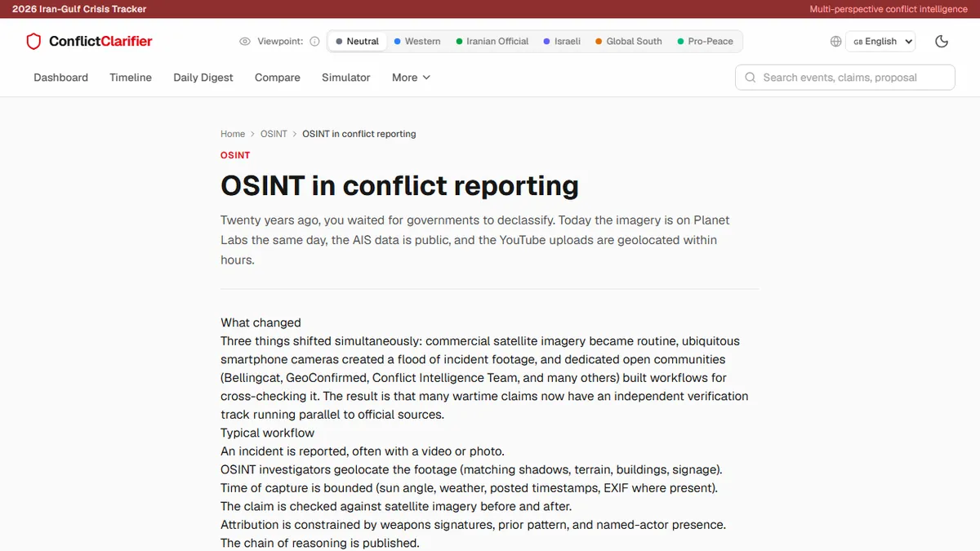The width and height of the screenshot is (980, 551).
Task: Click the eye icon beside Viewpoint
Action: 245,42
